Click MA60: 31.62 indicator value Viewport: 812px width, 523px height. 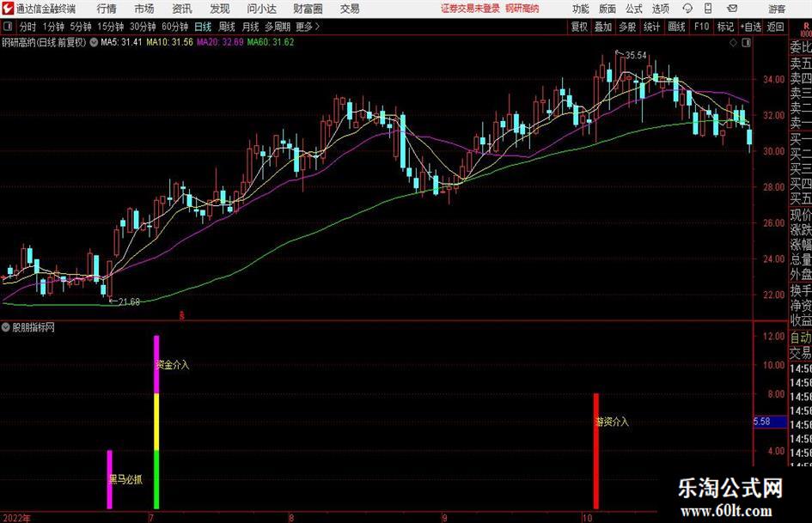[x=271, y=42]
